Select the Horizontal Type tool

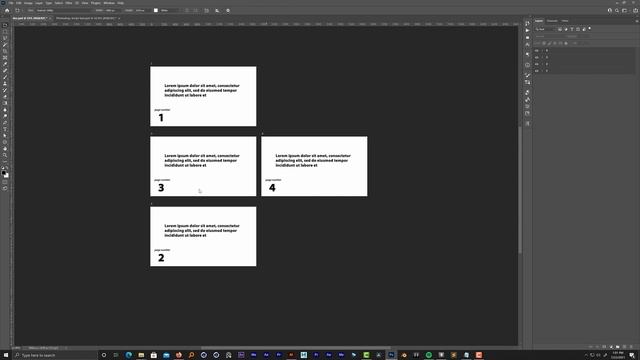click(5, 129)
